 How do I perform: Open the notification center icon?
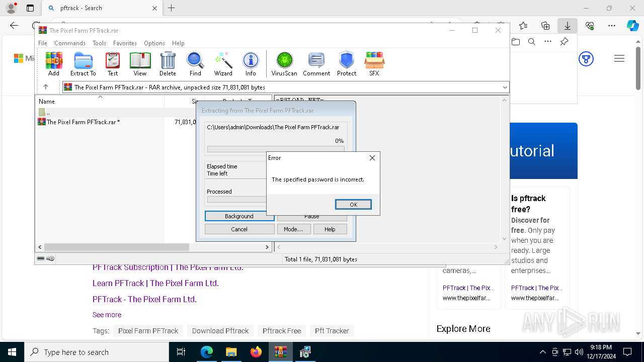(x=627, y=352)
